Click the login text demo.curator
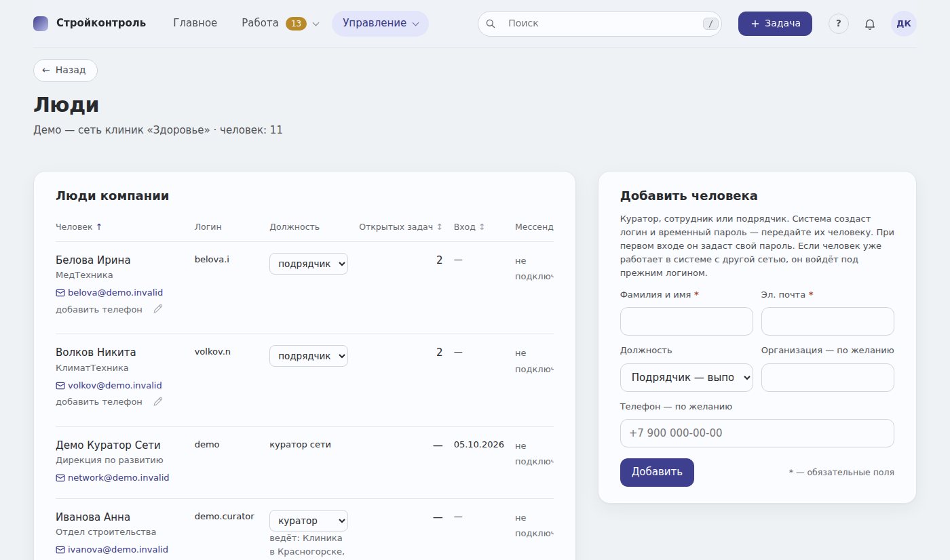The height and width of the screenshot is (560, 950). [225, 516]
